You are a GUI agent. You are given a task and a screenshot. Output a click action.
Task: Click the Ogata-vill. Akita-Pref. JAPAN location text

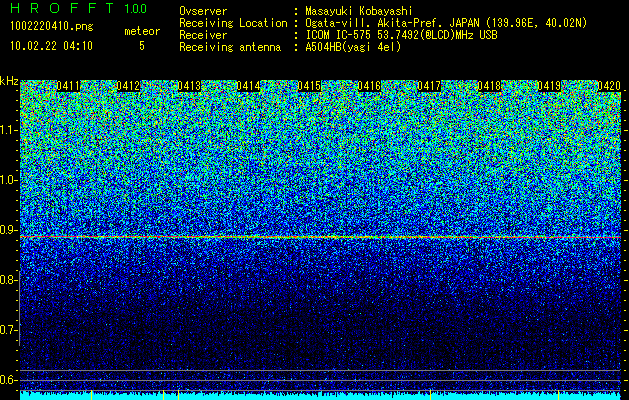(446, 23)
